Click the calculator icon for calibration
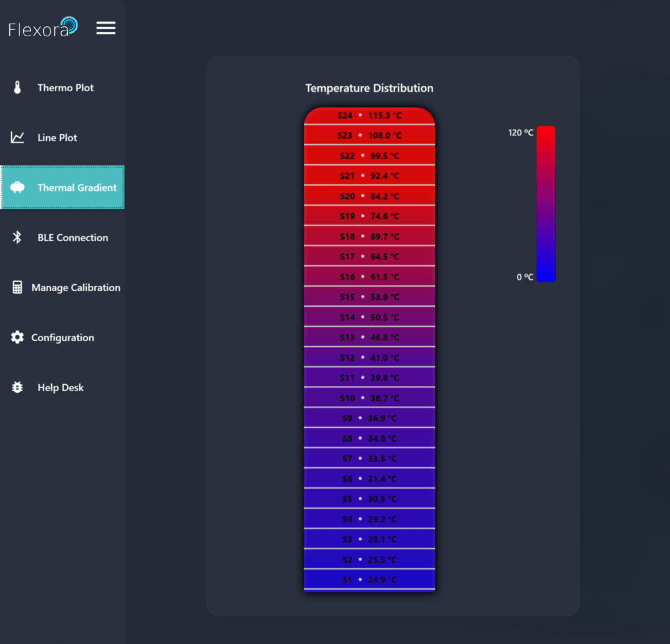670x644 pixels. (x=17, y=287)
